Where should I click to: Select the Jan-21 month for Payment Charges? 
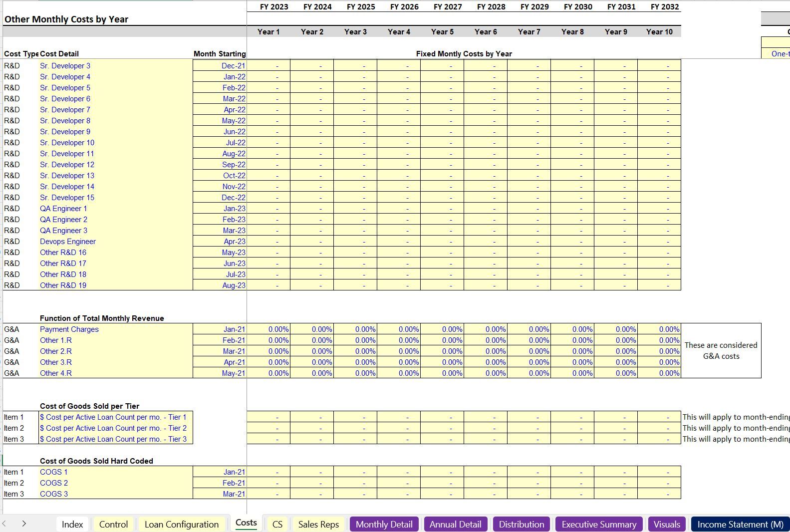tap(220, 329)
